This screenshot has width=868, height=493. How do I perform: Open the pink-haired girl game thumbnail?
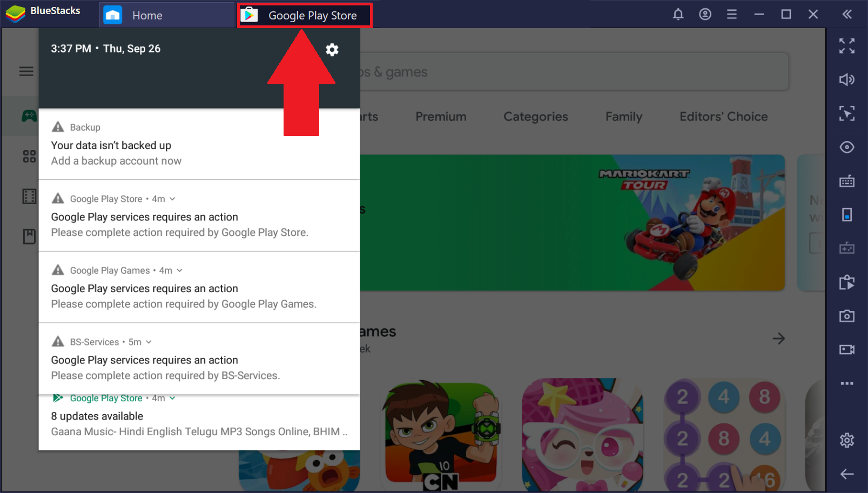tap(582, 434)
